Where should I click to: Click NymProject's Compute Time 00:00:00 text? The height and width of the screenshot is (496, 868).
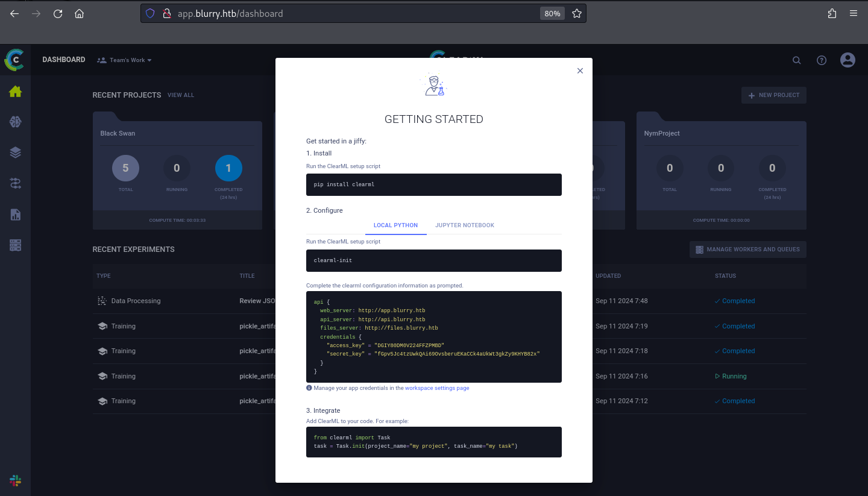point(722,221)
